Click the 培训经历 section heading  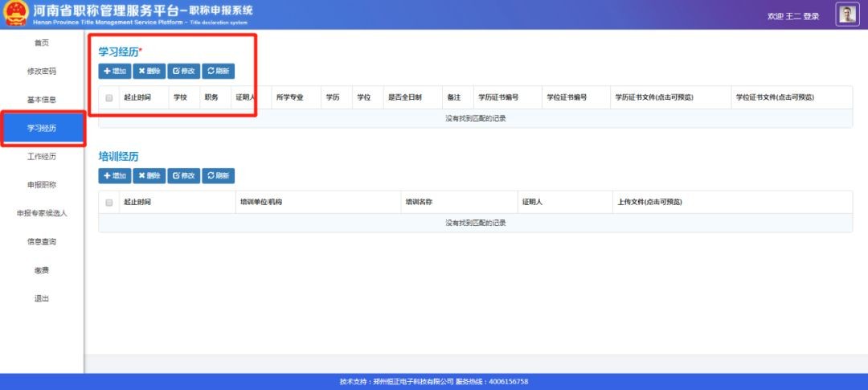tap(118, 156)
